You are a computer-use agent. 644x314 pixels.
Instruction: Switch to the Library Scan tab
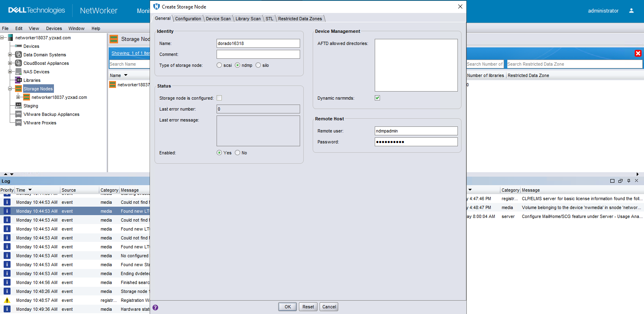pyautogui.click(x=248, y=19)
